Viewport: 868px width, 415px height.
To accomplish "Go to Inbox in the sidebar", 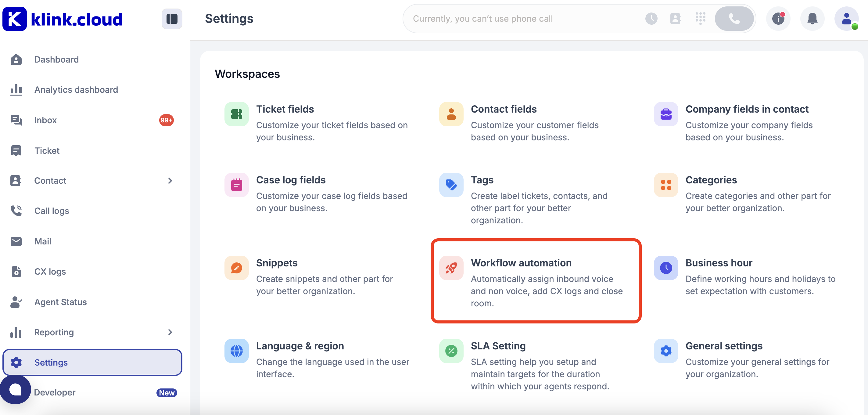I will (45, 120).
